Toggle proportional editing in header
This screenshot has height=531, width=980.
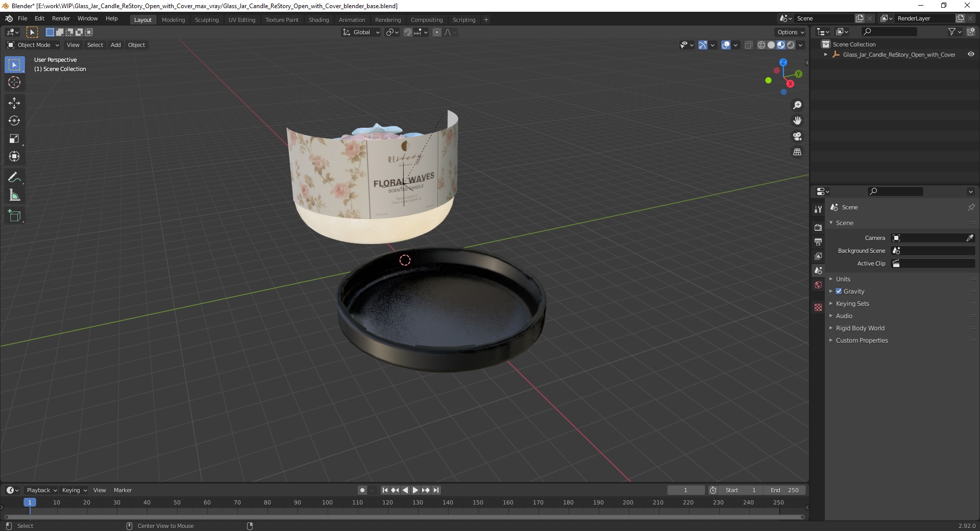[x=437, y=32]
